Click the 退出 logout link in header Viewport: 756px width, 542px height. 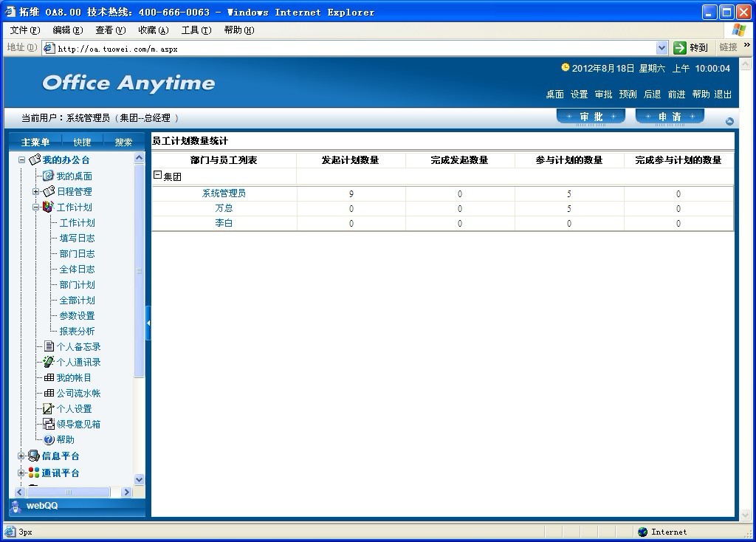(x=723, y=95)
